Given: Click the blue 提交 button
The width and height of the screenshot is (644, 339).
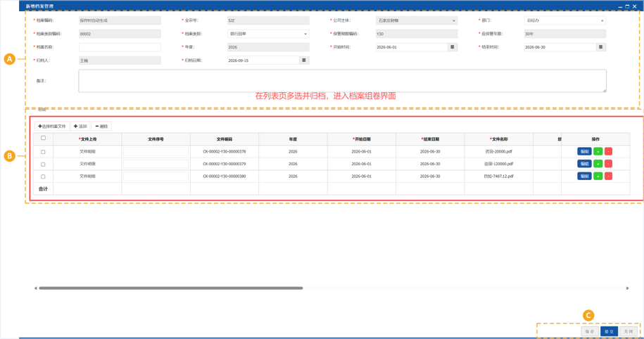Looking at the screenshot, I should click(609, 331).
